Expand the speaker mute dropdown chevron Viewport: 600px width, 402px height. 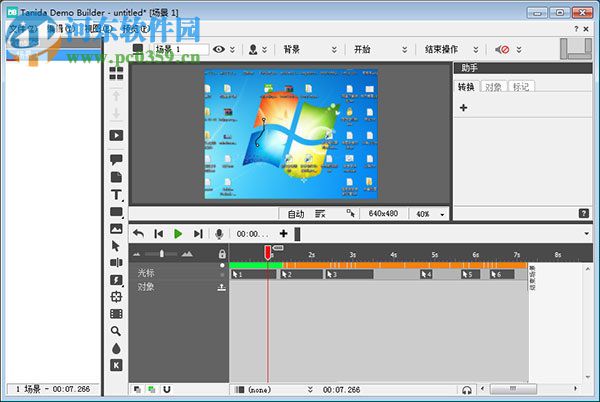[519, 50]
